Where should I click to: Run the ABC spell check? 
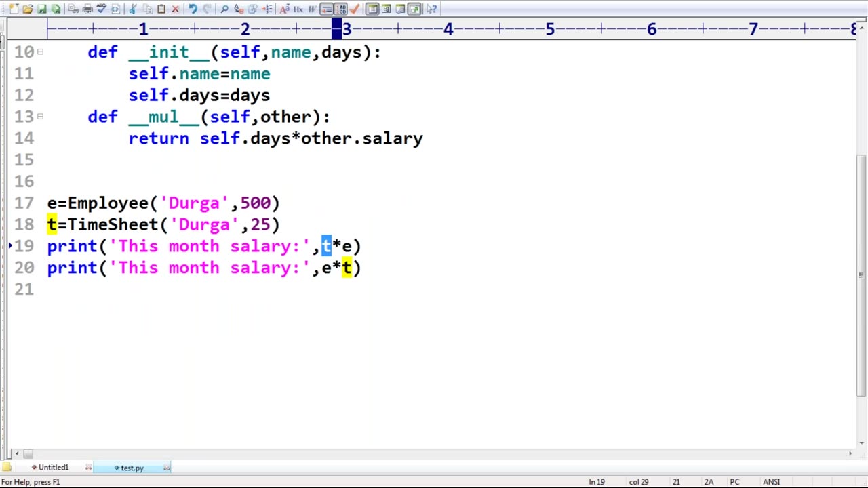coord(101,9)
